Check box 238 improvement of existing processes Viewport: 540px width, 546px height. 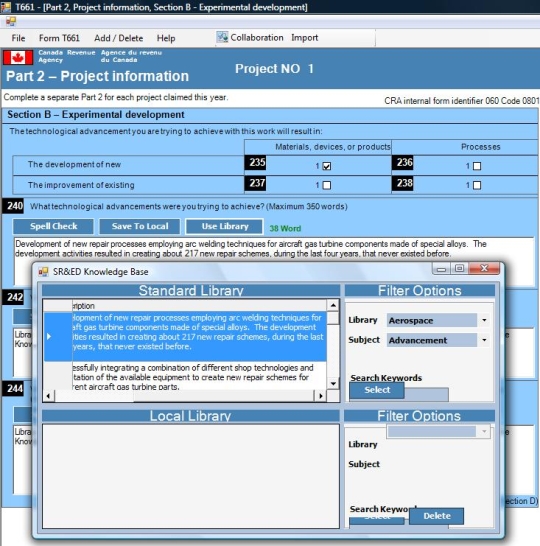coord(477,185)
